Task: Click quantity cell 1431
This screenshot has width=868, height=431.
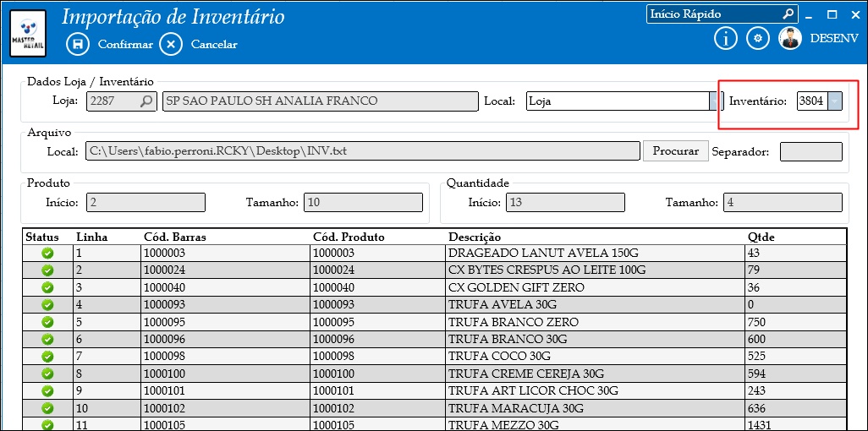Action: point(796,425)
